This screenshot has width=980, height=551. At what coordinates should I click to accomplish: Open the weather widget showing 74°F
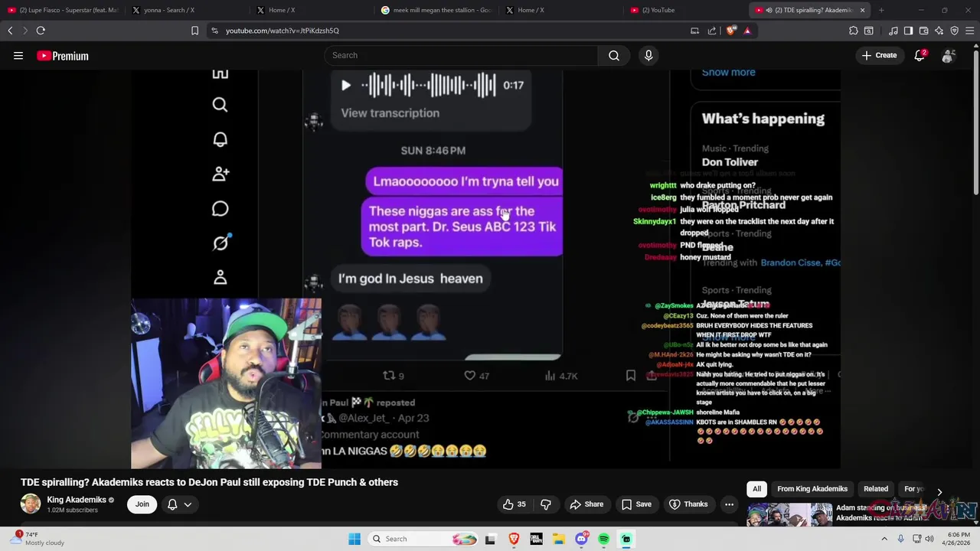[x=38, y=539]
